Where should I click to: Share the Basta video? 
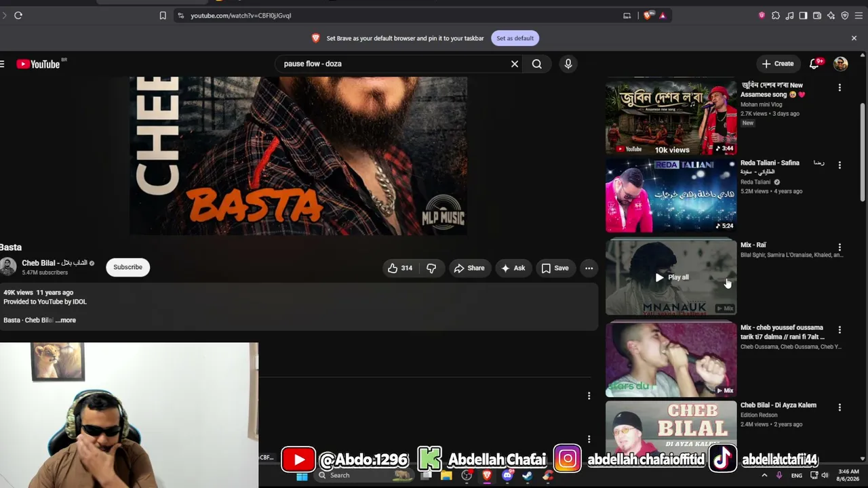[469, 268]
